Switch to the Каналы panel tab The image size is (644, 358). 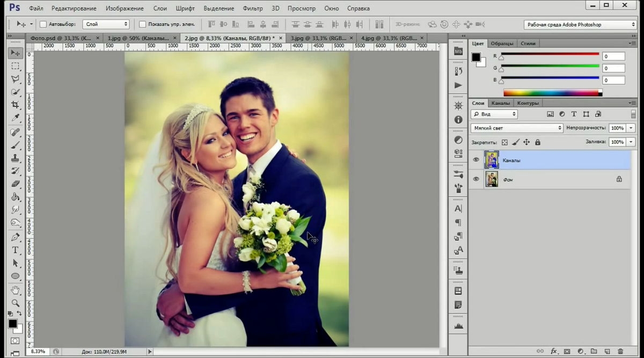500,103
